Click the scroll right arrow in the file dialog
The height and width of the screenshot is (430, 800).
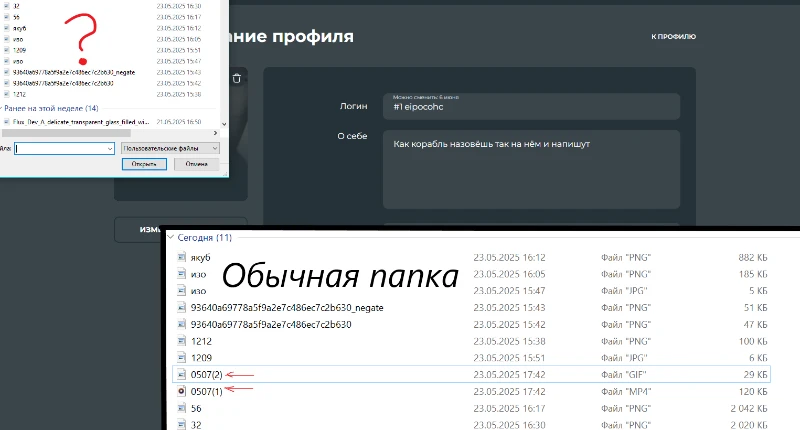(x=215, y=133)
